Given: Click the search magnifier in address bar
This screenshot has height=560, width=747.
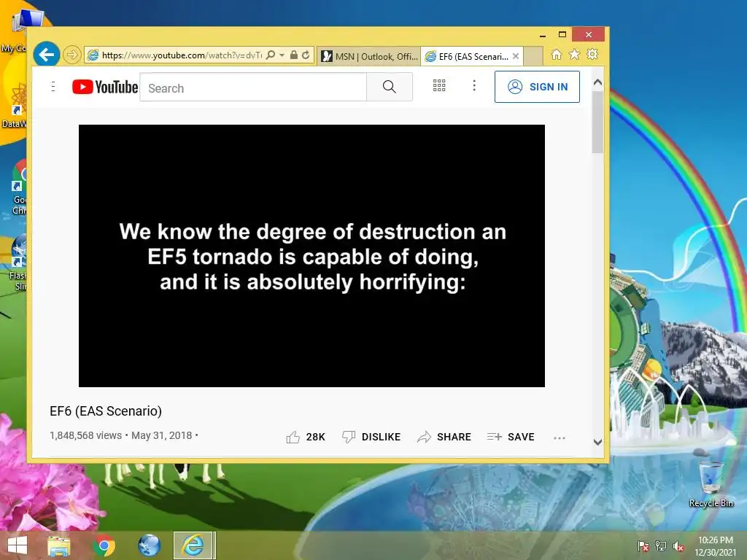Looking at the screenshot, I should pyautogui.click(x=271, y=55).
